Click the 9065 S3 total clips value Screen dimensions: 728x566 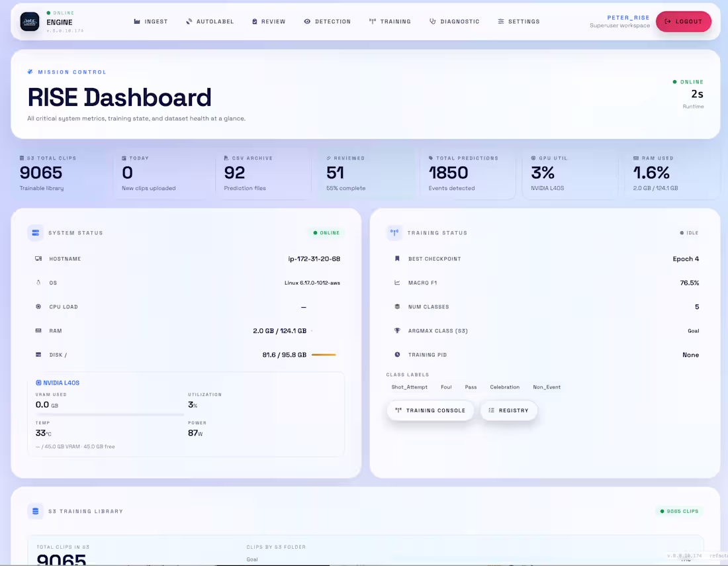click(x=41, y=173)
